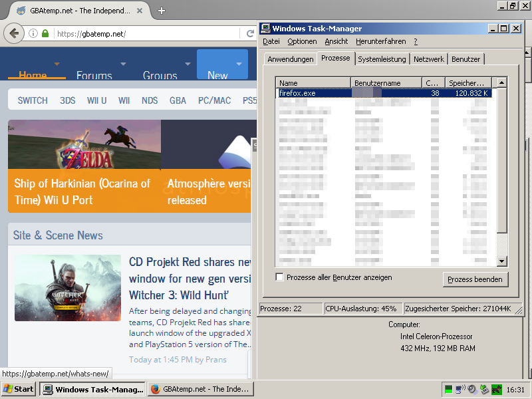Click the Firefox back arrow button
Image resolution: width=532 pixels, height=399 pixels.
pos(14,34)
